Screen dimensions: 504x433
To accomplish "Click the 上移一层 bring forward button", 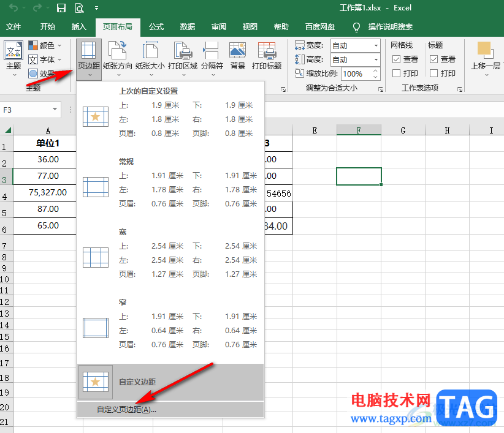I will click(486, 59).
